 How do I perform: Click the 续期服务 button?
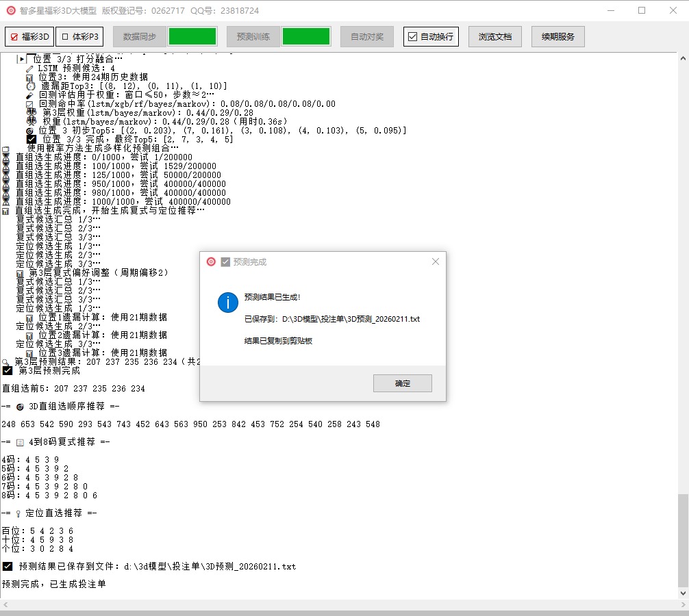tap(558, 37)
